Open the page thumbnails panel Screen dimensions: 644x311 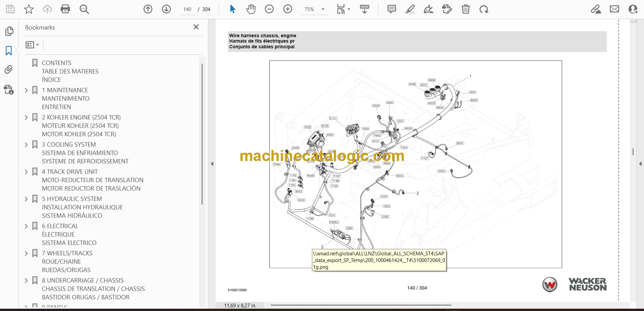[x=9, y=31]
